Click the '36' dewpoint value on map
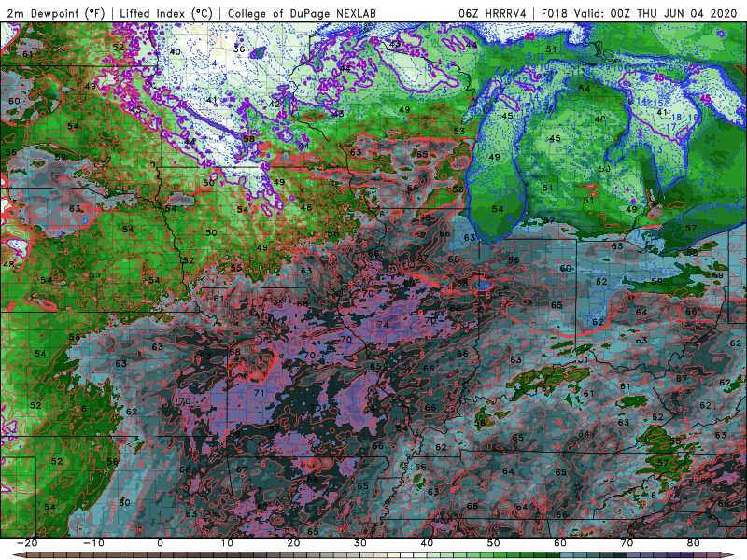 tap(239, 49)
